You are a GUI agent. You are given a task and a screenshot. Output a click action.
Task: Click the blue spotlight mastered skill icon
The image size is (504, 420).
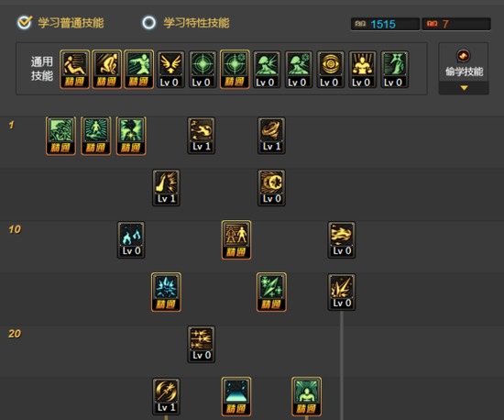coord(236,396)
